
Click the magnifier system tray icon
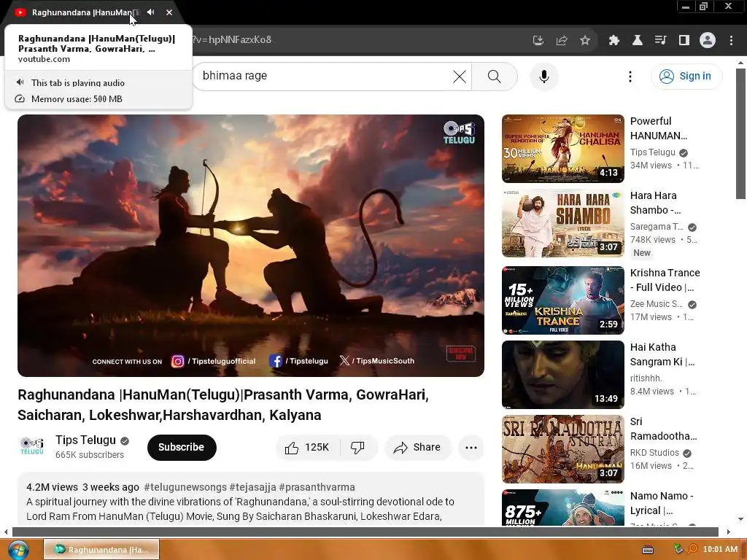click(692, 549)
